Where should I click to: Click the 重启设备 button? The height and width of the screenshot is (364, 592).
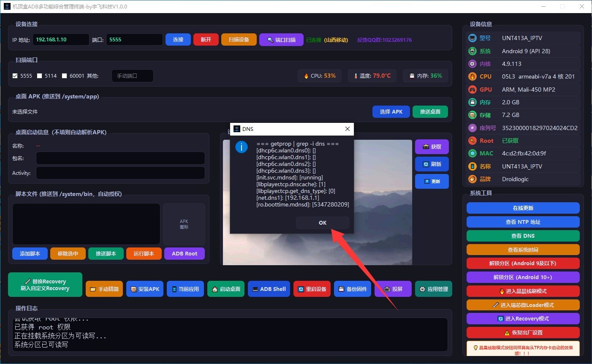tap(312, 289)
